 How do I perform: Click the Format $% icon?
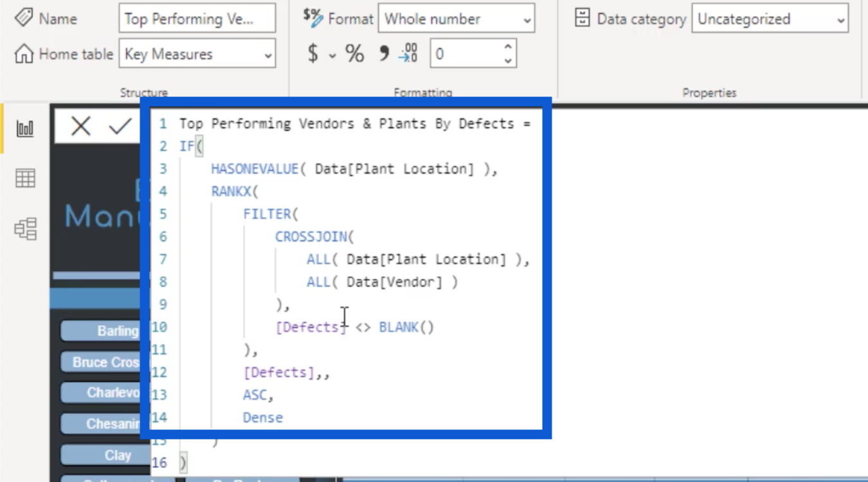[313, 18]
